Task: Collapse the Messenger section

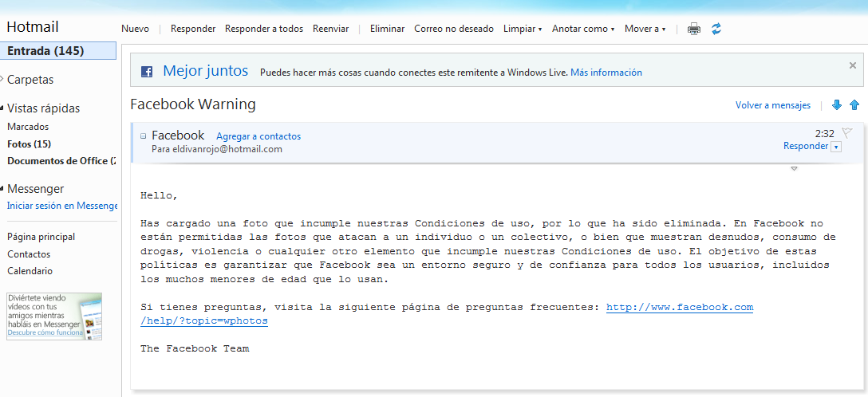Action: click(x=2, y=189)
